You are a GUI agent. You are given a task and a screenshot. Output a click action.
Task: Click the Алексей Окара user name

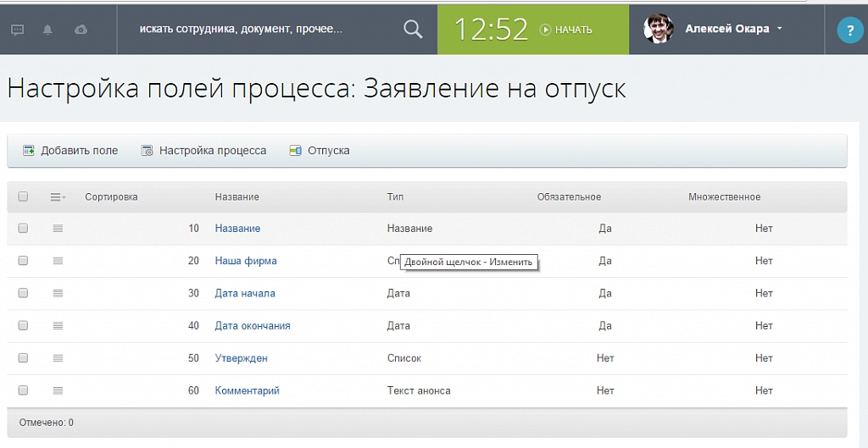pyautogui.click(x=726, y=29)
